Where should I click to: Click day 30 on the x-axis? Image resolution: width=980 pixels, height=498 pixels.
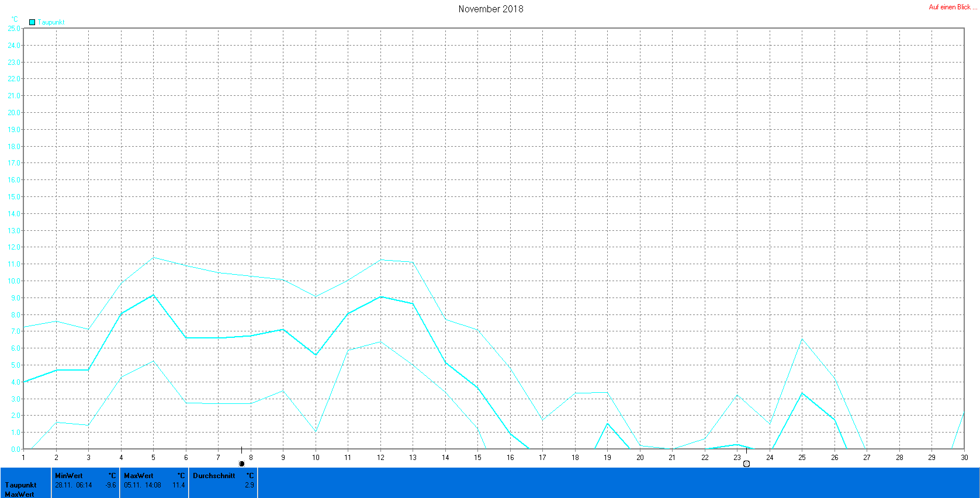(964, 458)
